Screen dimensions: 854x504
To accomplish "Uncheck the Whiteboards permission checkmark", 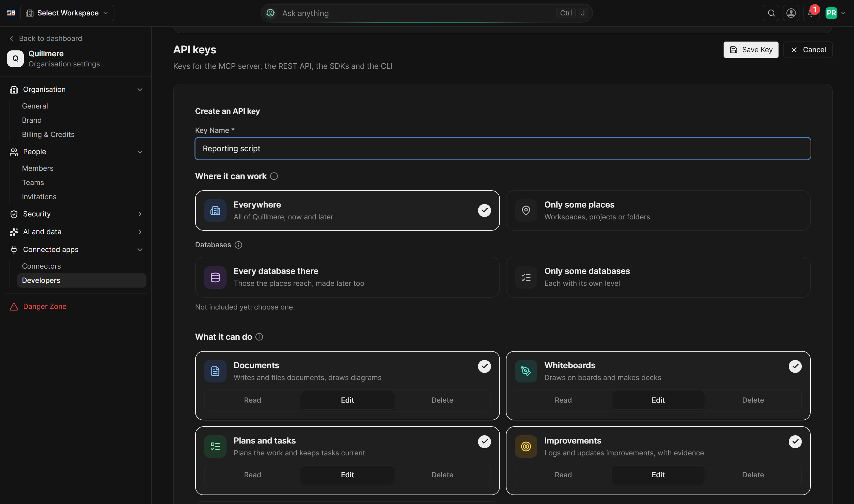I will pos(795,366).
